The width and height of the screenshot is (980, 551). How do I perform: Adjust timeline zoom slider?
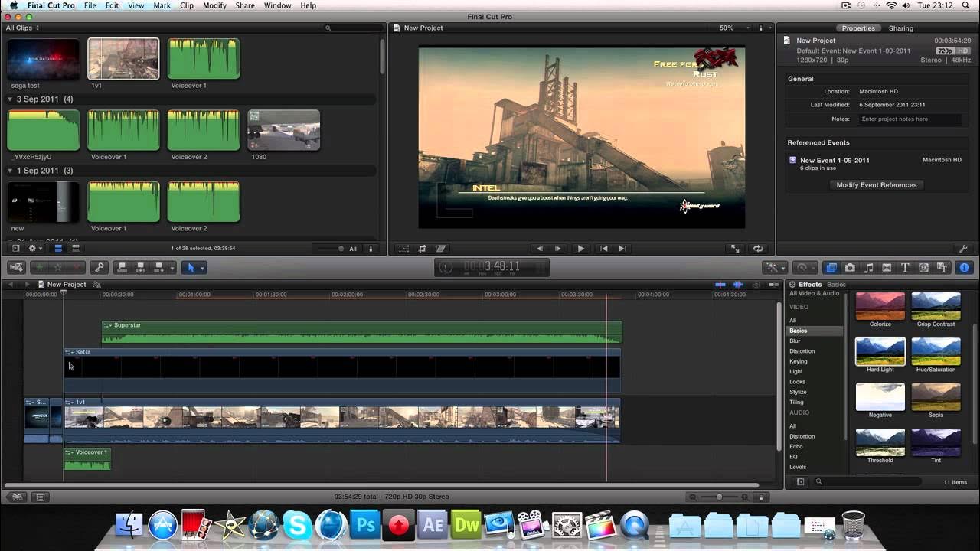[718, 497]
